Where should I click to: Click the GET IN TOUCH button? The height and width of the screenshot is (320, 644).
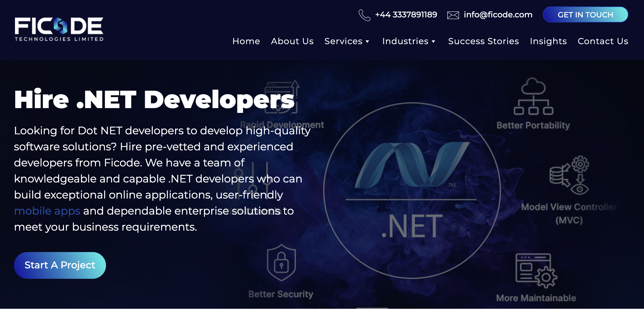click(585, 15)
